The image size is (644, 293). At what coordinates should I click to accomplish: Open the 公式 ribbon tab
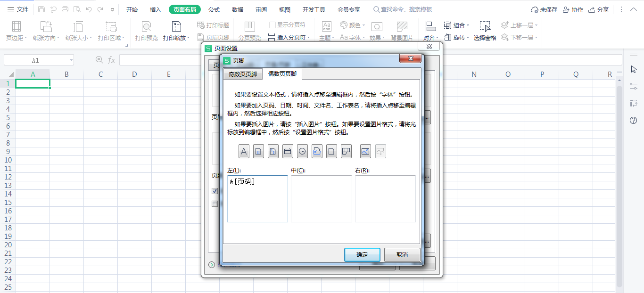214,9
